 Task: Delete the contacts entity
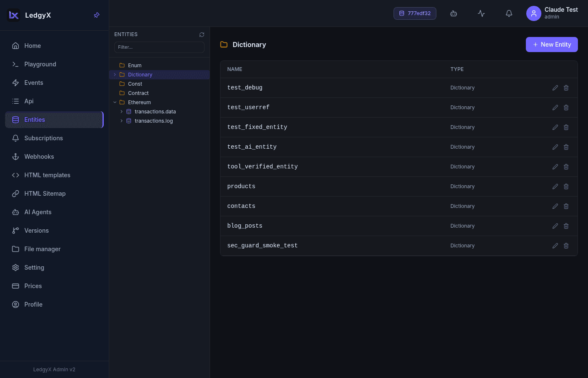click(566, 206)
